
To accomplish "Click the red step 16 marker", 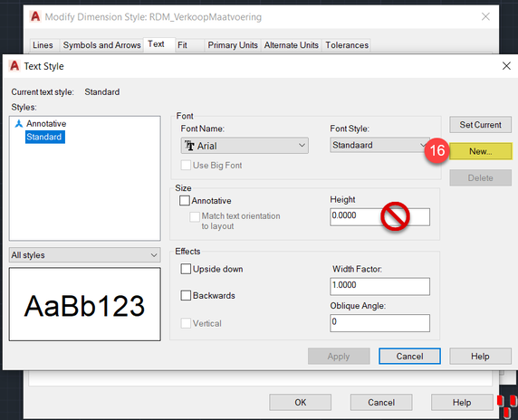I will pos(436,150).
